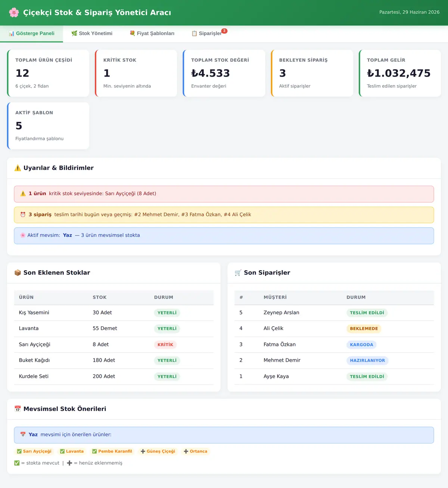Switch to the Stok Yönetimi tab

(92, 34)
